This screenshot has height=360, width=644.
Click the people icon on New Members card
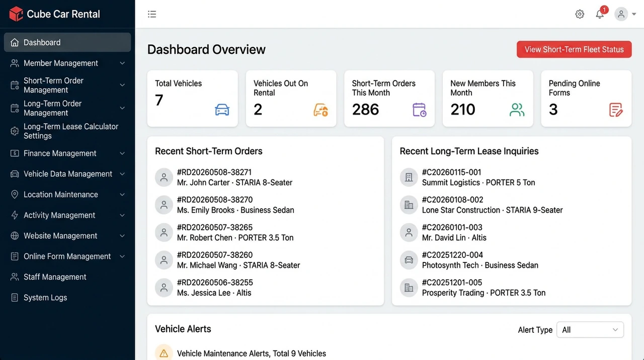point(517,109)
